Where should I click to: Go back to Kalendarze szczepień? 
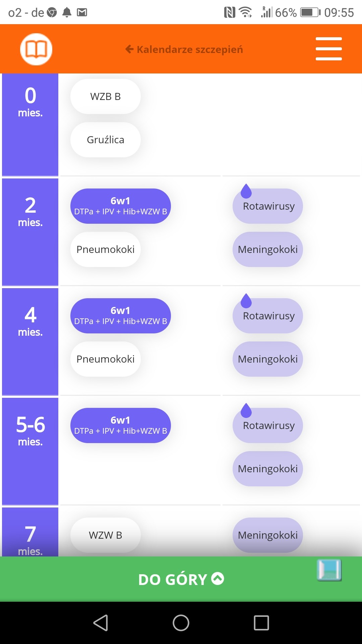pos(184,50)
